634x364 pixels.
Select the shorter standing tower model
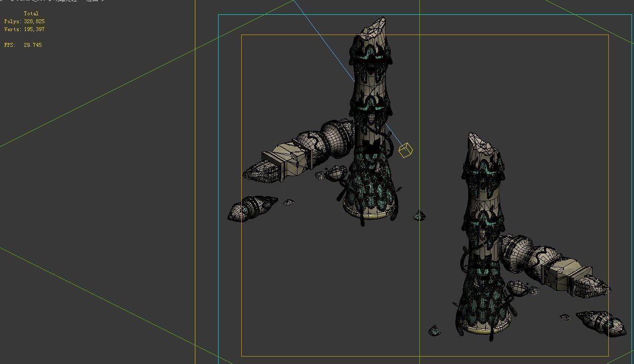coord(484,237)
